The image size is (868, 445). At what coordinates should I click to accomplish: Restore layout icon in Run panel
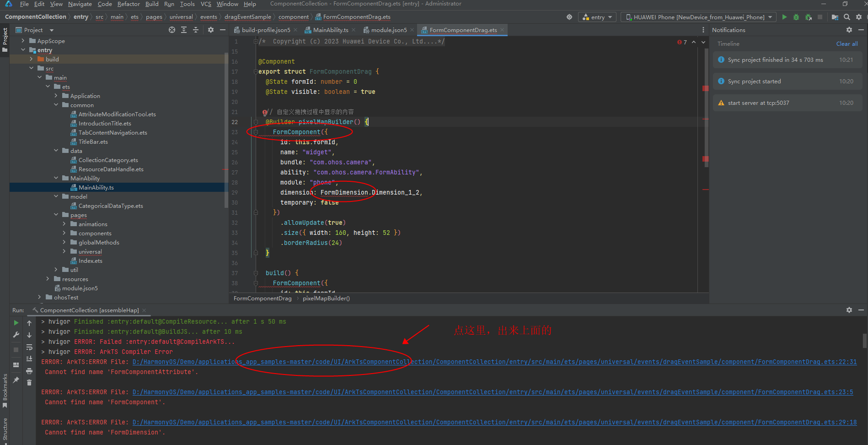pyautogui.click(x=16, y=365)
